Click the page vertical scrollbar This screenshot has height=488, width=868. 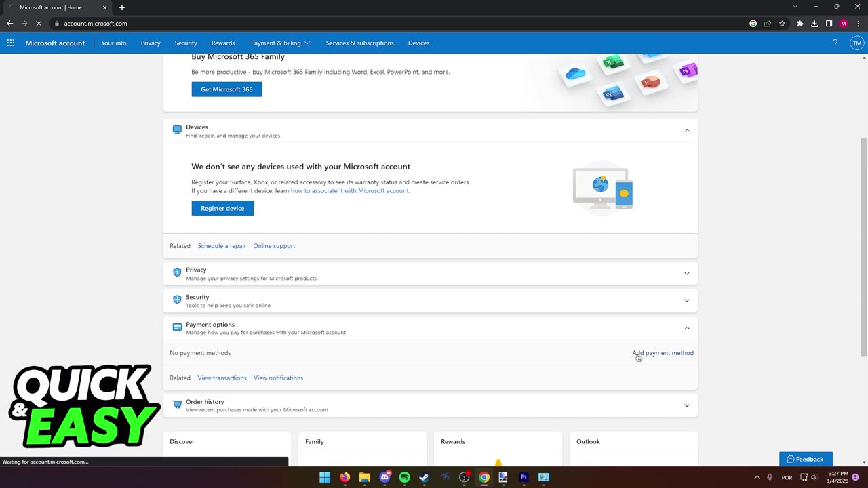tap(864, 246)
